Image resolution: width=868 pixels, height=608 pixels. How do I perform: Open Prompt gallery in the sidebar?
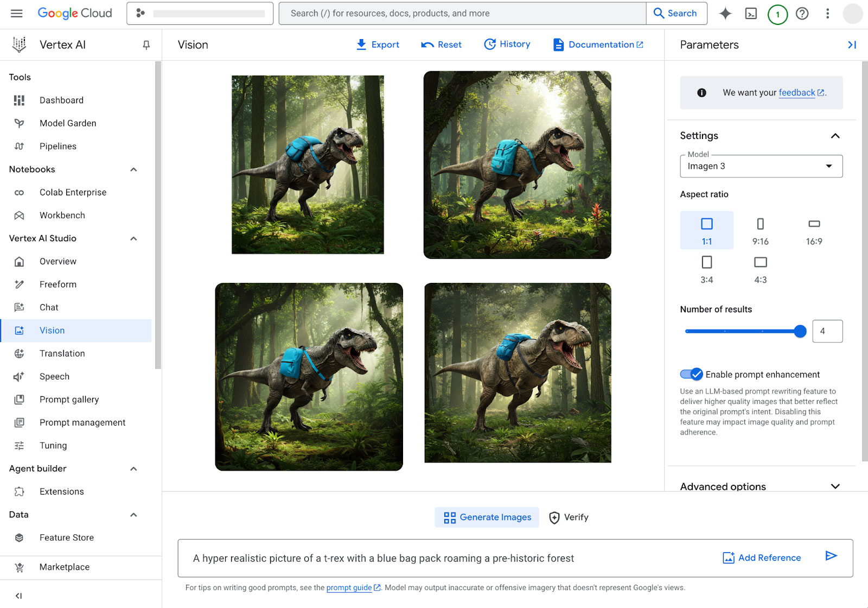[69, 400]
